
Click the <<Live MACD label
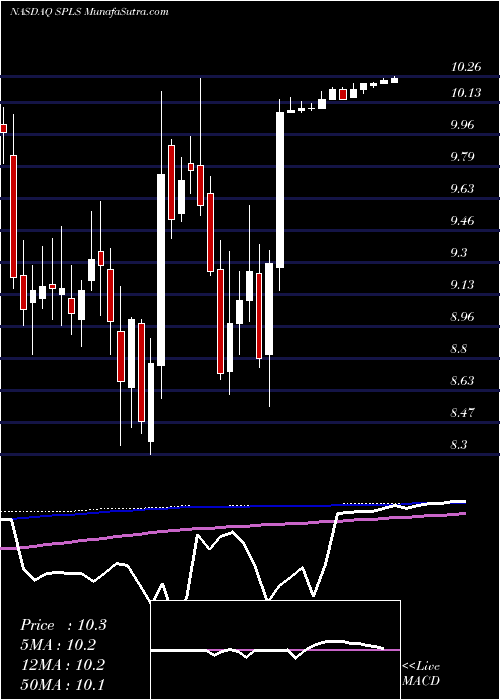click(x=421, y=674)
